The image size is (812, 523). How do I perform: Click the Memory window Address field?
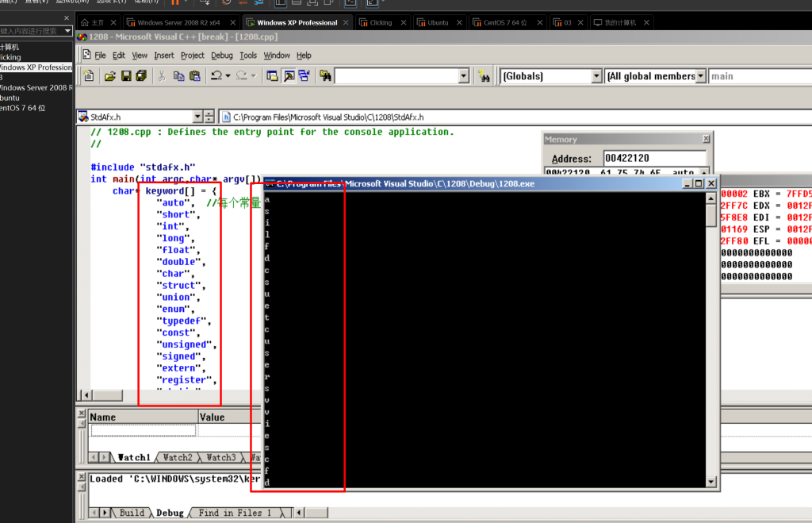pos(654,158)
